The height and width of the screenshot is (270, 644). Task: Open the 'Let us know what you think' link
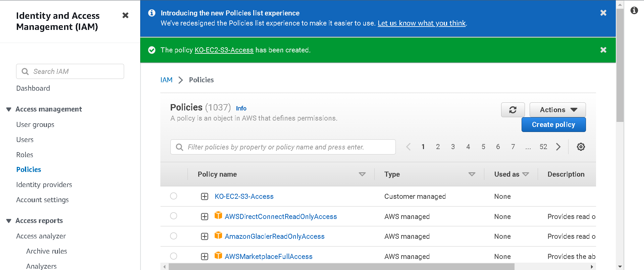(422, 23)
